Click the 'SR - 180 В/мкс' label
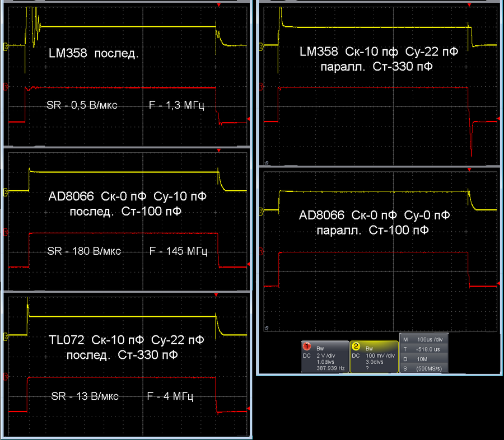 point(84,251)
